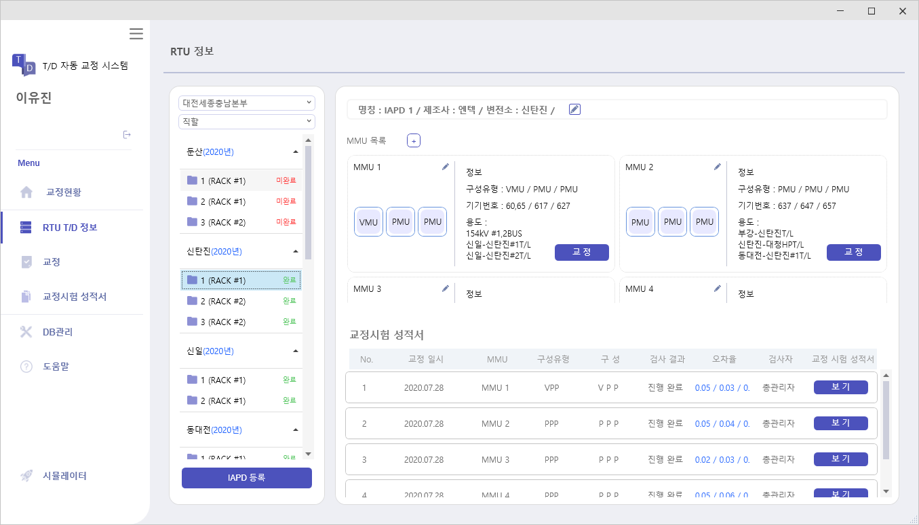919x525 pixels.
Task: Click 보 기 button for report row 1
Action: coord(840,387)
